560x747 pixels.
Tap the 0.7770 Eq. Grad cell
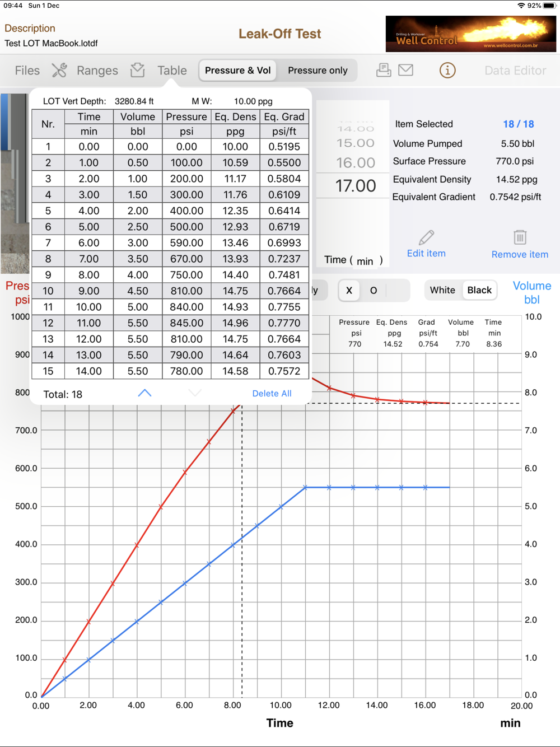click(x=284, y=323)
